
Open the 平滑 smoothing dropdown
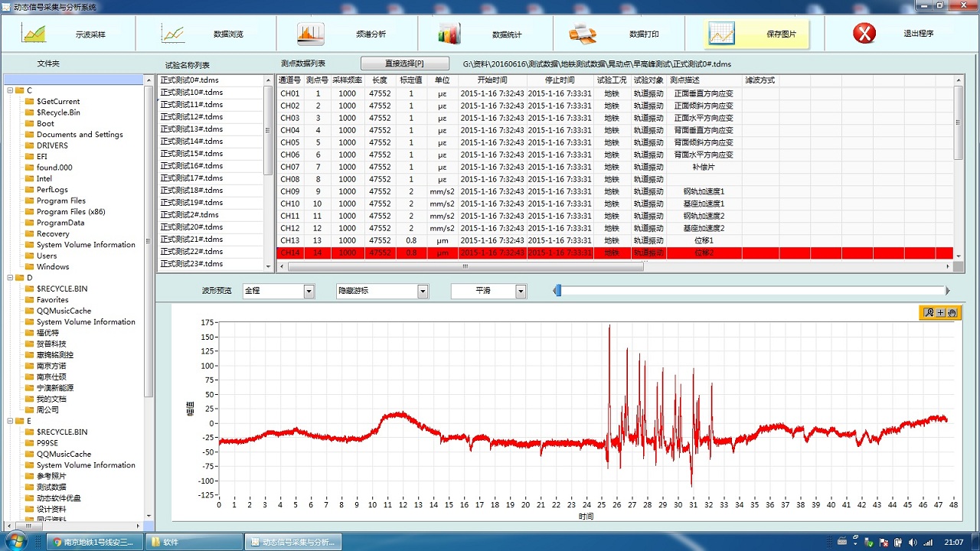(x=521, y=291)
